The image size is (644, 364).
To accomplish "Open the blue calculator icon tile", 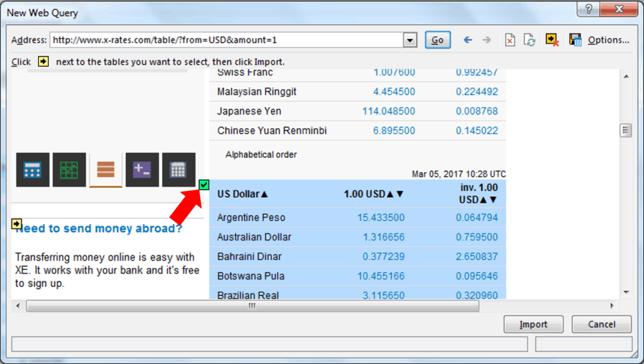I will click(33, 169).
